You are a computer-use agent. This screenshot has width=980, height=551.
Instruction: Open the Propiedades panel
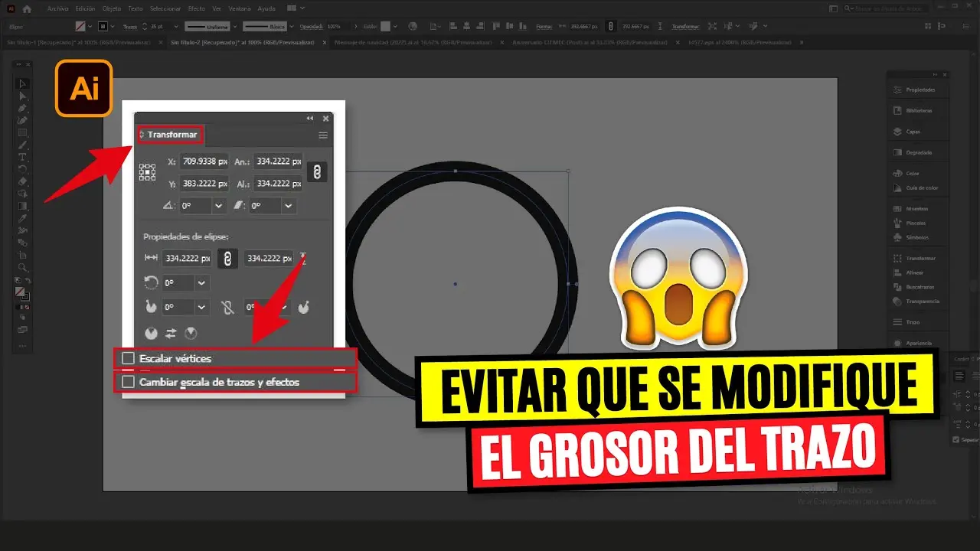point(920,90)
